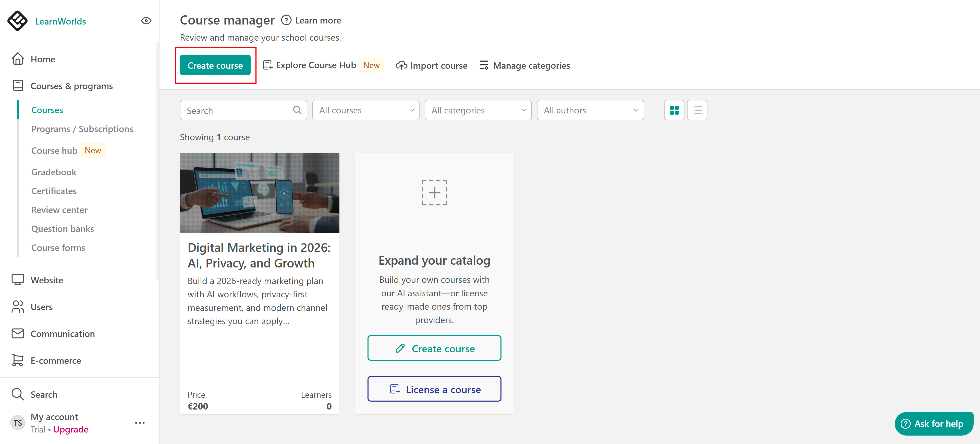Click License a course button
The image size is (980, 444).
pos(434,389)
